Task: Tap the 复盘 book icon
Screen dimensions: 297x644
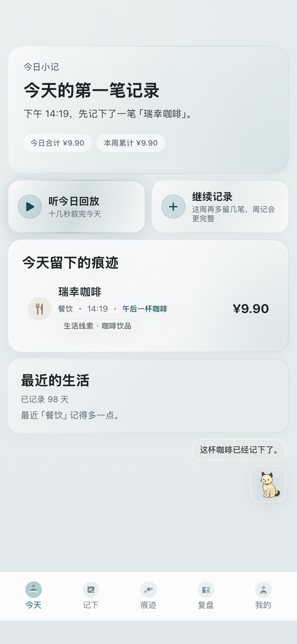Action: point(206,589)
